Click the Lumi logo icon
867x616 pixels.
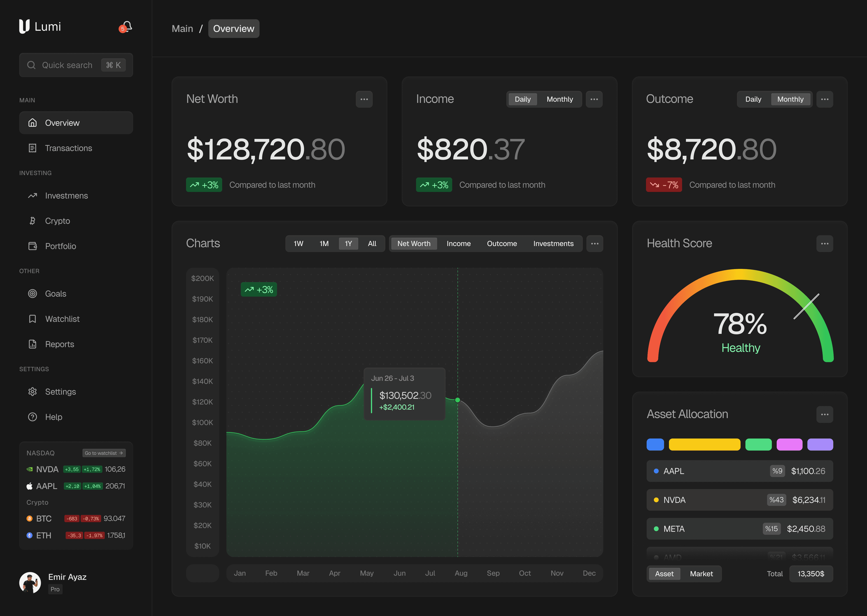coord(24,27)
